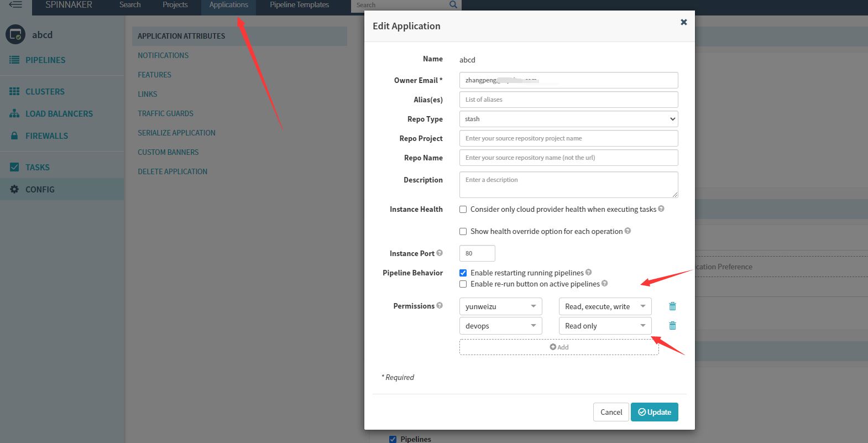Click the Clusters grid icon in sidebar
This screenshot has width=868, height=443.
pyautogui.click(x=14, y=91)
